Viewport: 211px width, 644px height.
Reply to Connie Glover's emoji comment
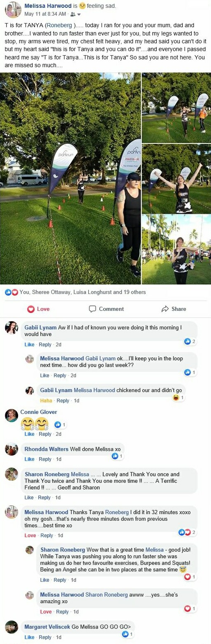[45, 434]
